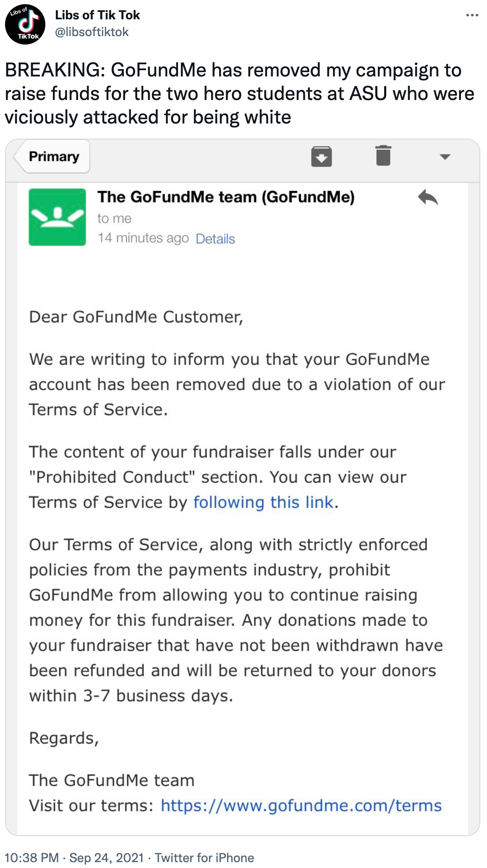This screenshot has width=487, height=868.
Task: Click the reply arrow icon
Action: click(428, 197)
